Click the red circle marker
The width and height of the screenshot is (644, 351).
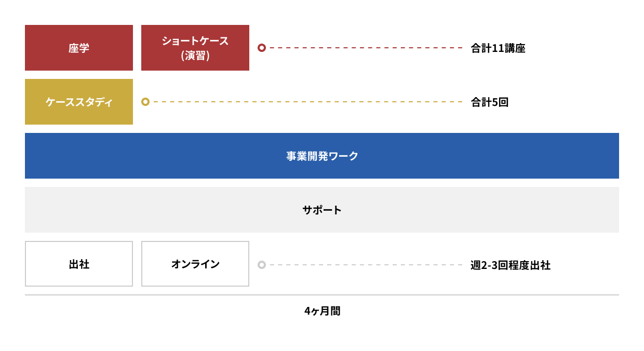(x=262, y=48)
